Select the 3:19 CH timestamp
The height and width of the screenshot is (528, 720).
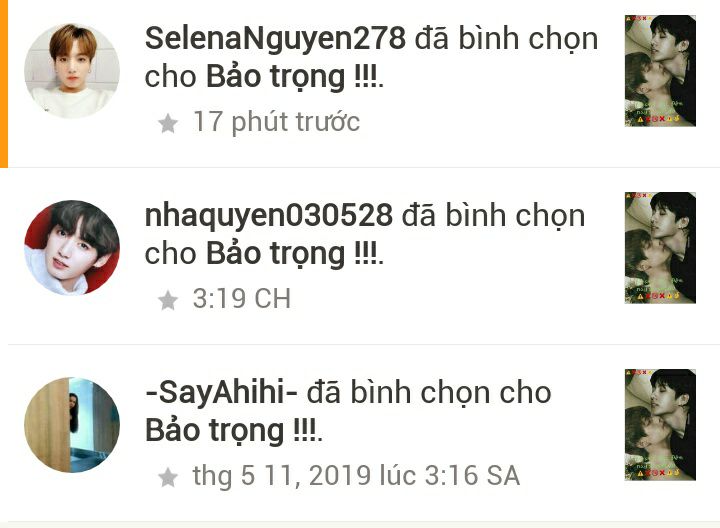pos(242,299)
